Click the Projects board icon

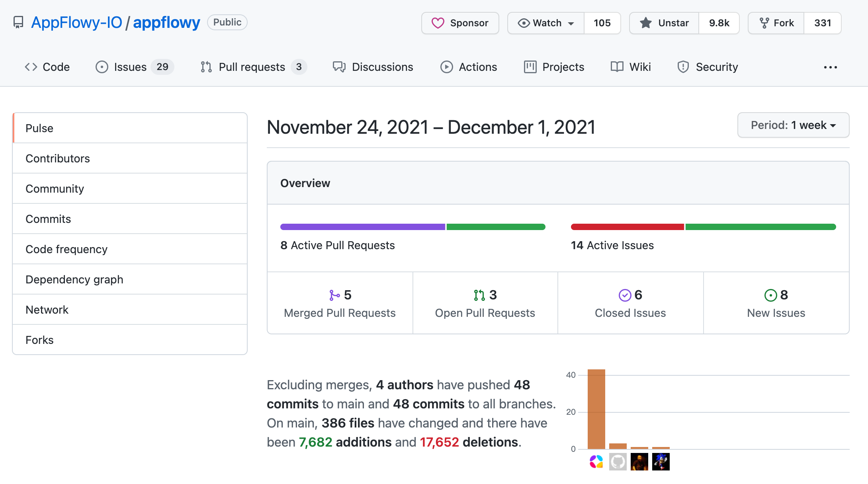[x=530, y=67]
